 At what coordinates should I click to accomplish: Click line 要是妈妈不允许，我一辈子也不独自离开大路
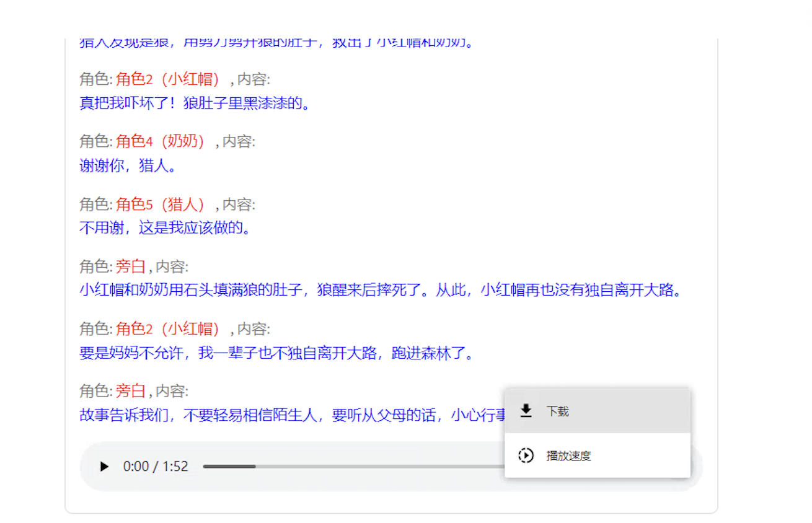click(277, 354)
